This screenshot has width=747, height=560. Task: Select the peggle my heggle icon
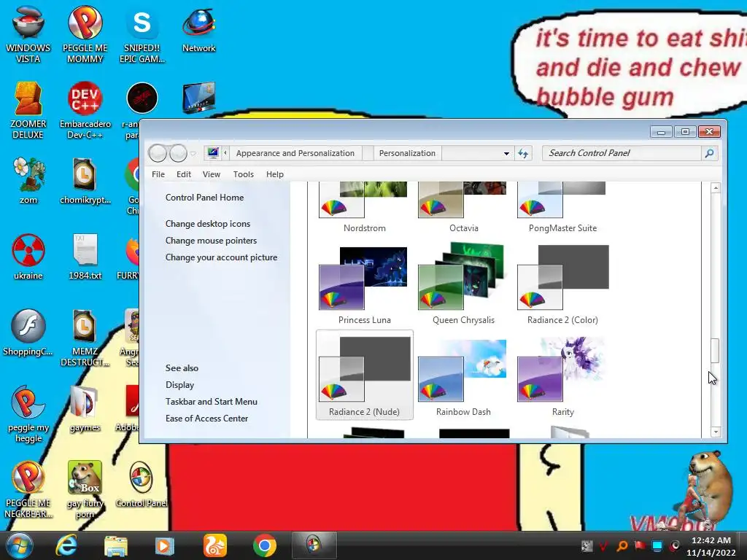(28, 414)
